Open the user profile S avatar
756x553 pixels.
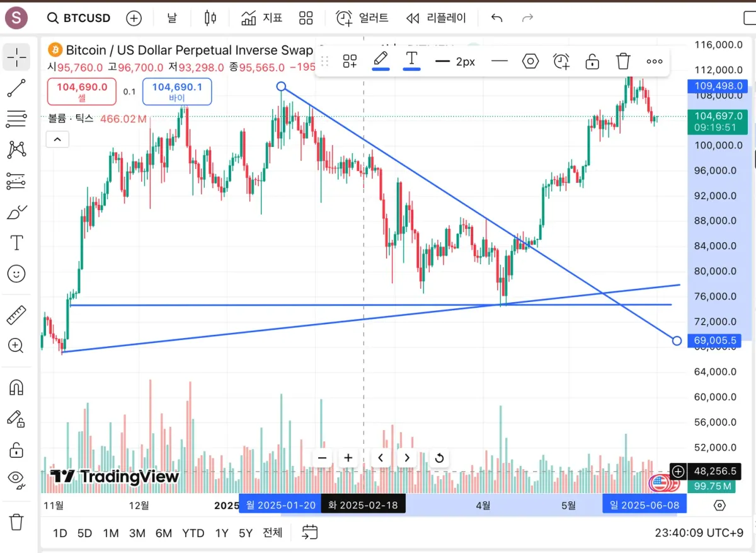point(16,18)
